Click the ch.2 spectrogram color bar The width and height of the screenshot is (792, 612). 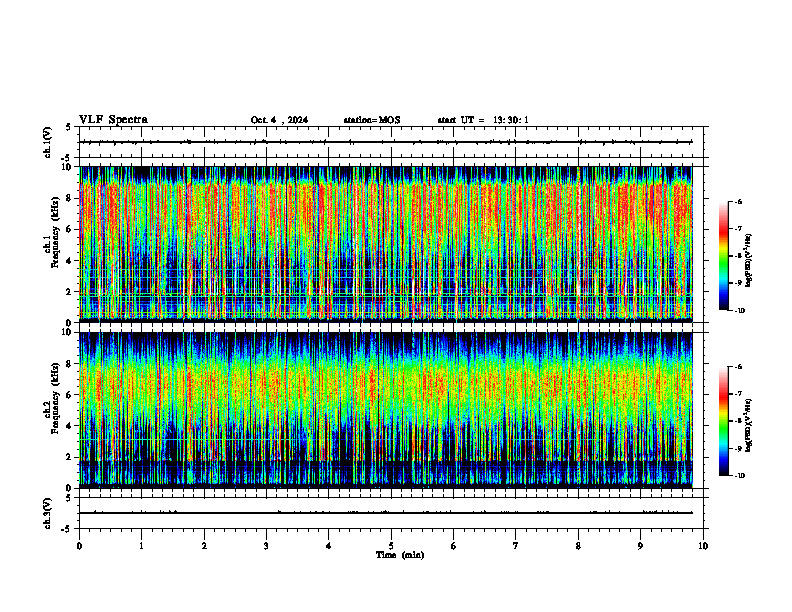pyautogui.click(x=723, y=421)
